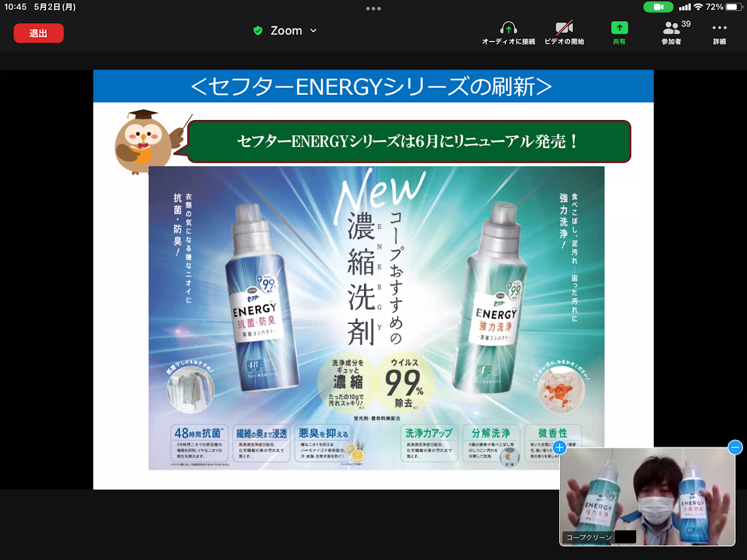This screenshot has width=747, height=560.
Task: Tap the battery 72% indicator
Action: [724, 7]
